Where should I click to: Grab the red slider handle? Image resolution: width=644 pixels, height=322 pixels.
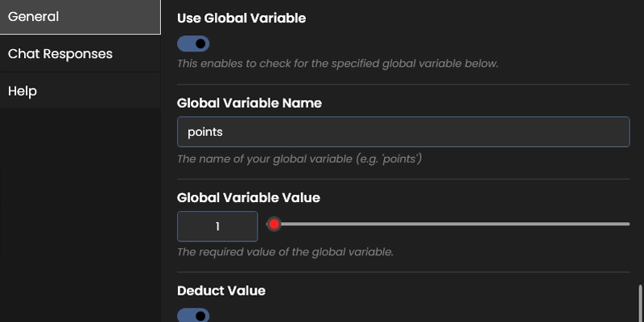coord(274,224)
